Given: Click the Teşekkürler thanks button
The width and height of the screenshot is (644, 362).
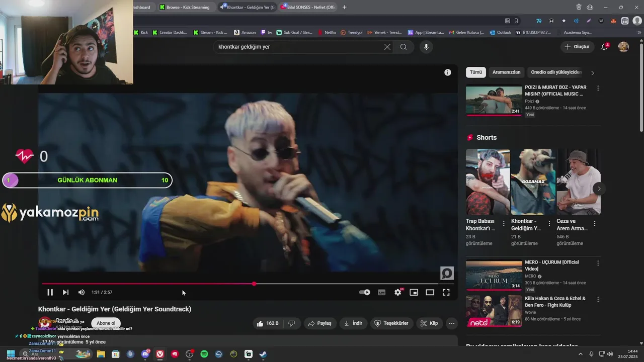Looking at the screenshot, I should tap(392, 323).
